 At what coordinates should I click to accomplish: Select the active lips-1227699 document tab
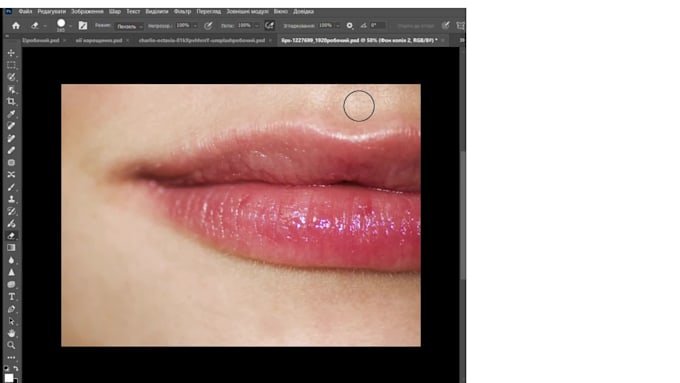(x=359, y=40)
